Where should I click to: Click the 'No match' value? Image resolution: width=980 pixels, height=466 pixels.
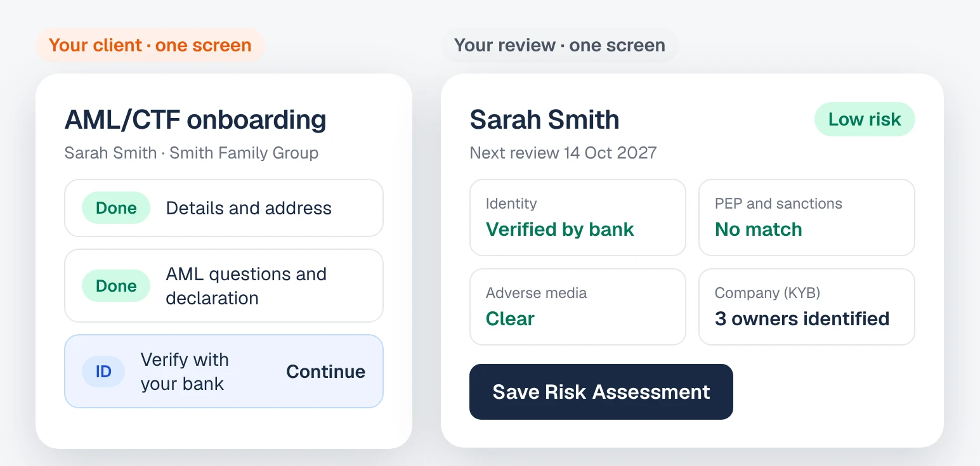point(758,229)
